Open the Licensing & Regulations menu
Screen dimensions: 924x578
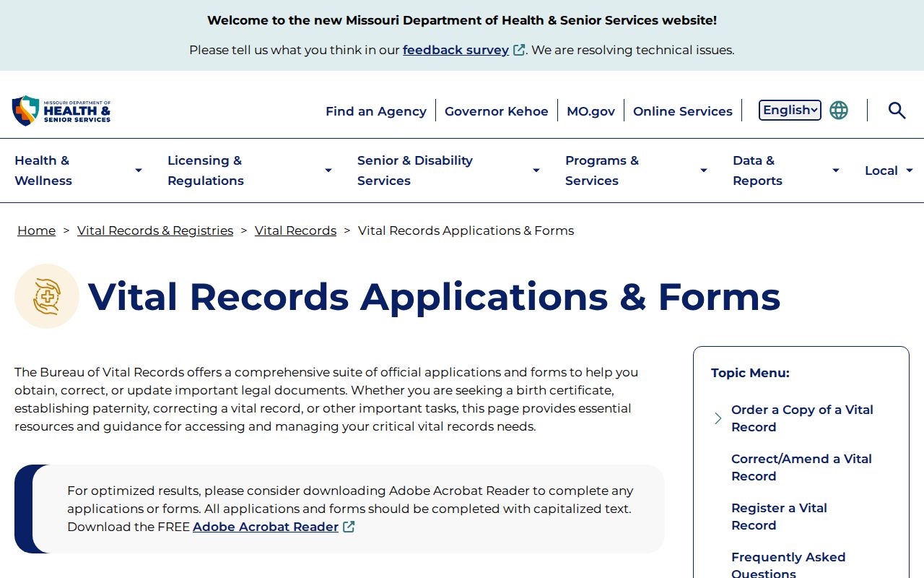point(206,171)
